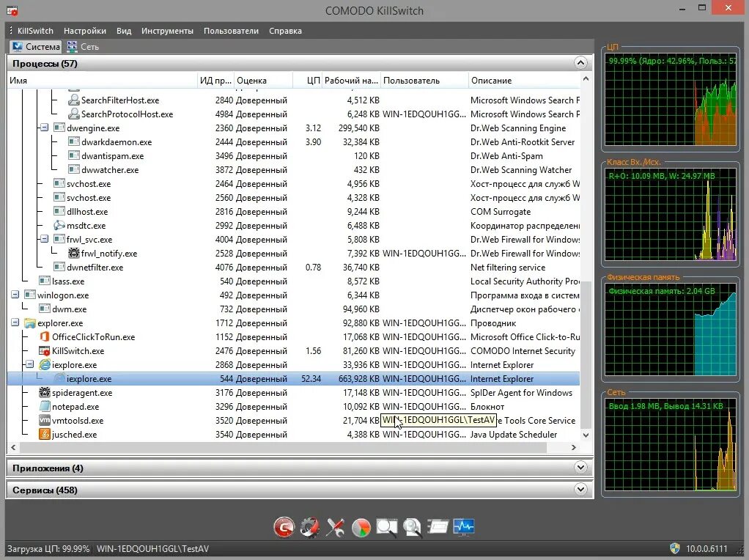
Task: Click the red Comodo C icon in bottom toolbar
Action: 284,527
